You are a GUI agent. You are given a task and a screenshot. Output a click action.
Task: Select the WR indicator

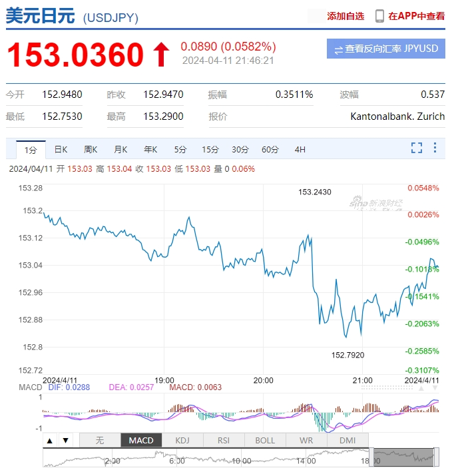pyautogui.click(x=306, y=441)
